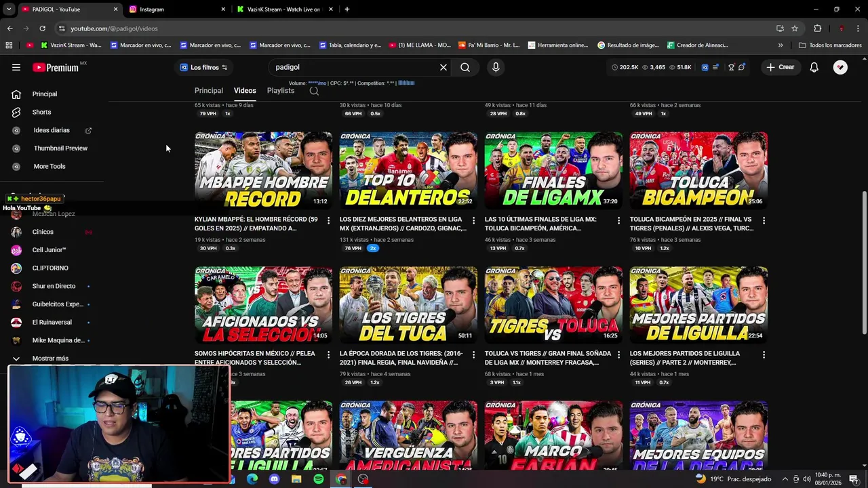Open a new browser tab
This screenshot has width=868, height=488.
[x=347, y=9]
